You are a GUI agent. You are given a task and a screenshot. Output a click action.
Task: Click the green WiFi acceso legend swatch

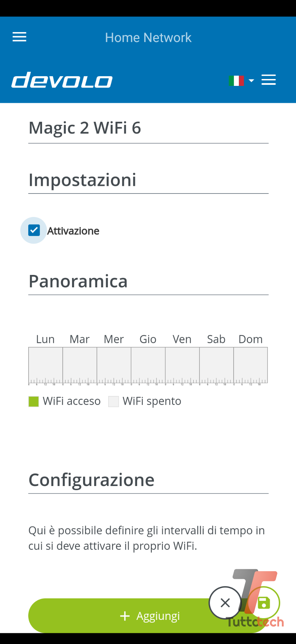click(x=33, y=402)
